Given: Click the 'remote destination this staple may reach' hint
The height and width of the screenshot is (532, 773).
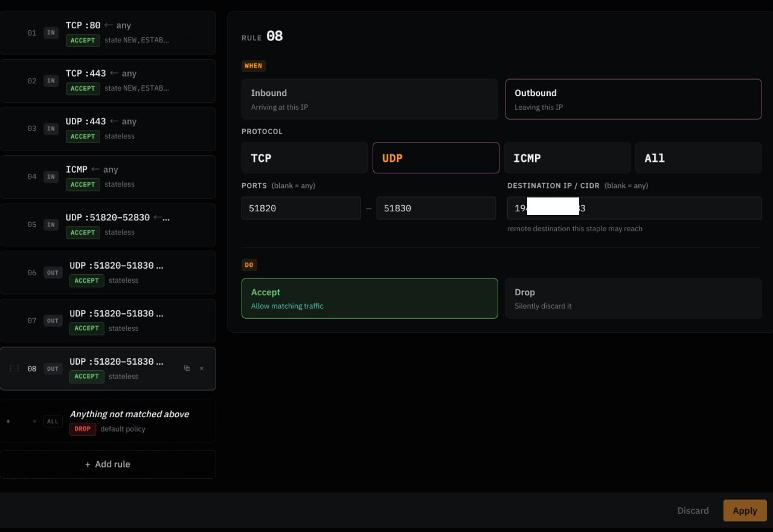Looking at the screenshot, I should (x=575, y=229).
